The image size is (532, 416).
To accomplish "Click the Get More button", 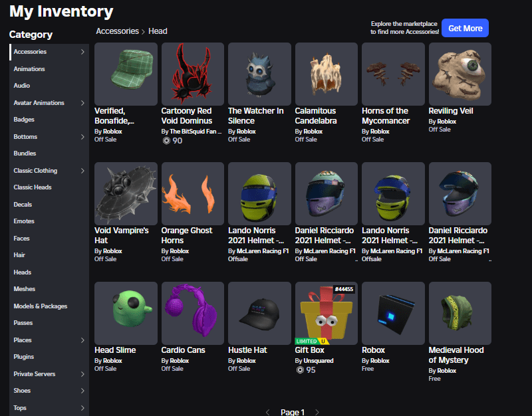I will coord(465,28).
